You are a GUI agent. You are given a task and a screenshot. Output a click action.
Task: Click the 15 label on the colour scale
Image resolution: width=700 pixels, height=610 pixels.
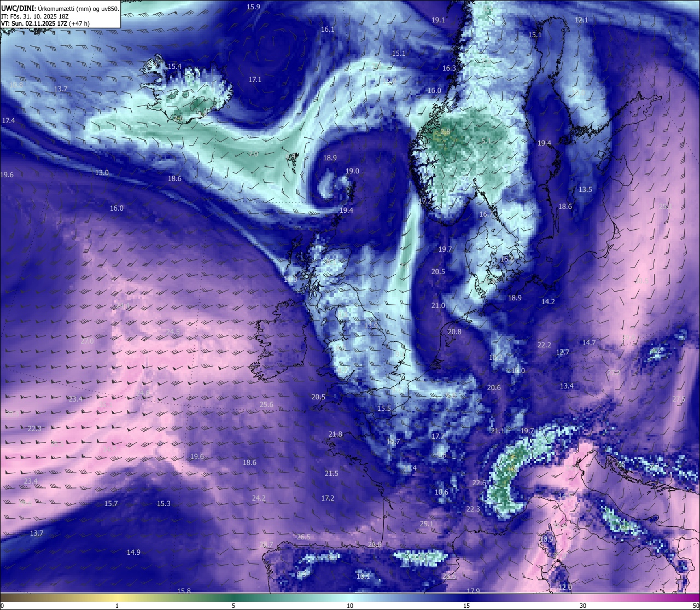466,606
